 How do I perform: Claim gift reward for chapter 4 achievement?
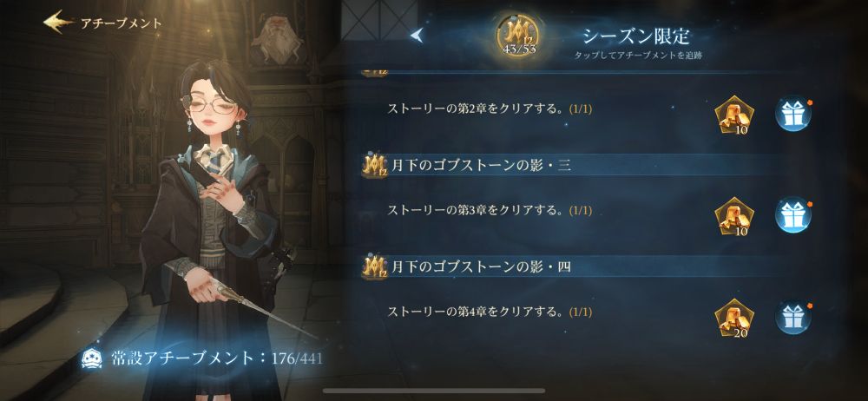pos(792,317)
